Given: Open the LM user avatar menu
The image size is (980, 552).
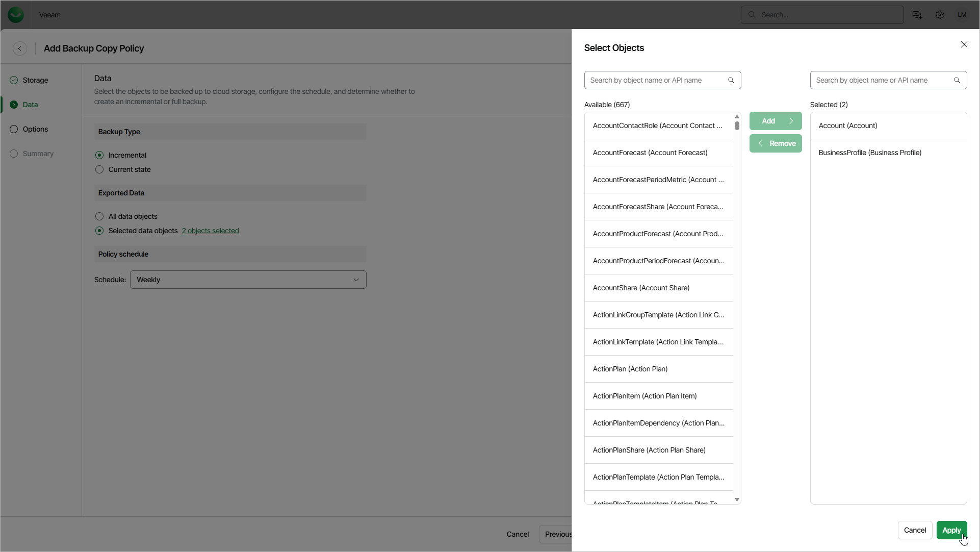Looking at the screenshot, I should pos(962,15).
